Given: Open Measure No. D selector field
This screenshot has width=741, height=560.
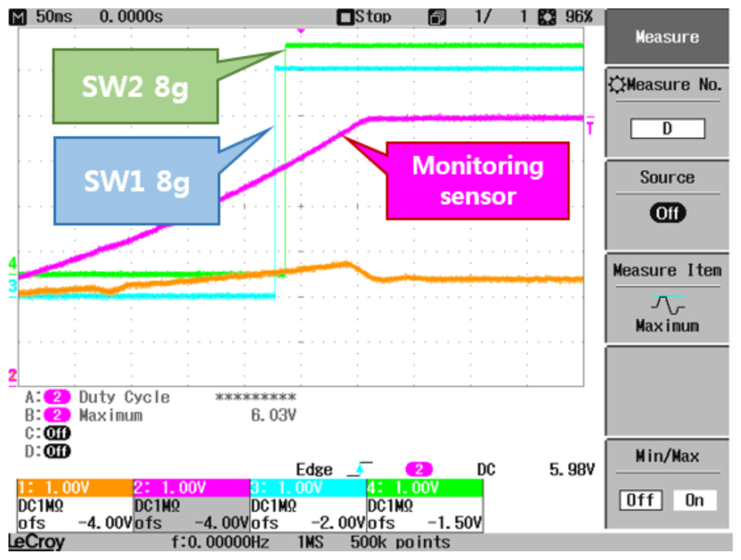Looking at the screenshot, I should tap(667, 128).
